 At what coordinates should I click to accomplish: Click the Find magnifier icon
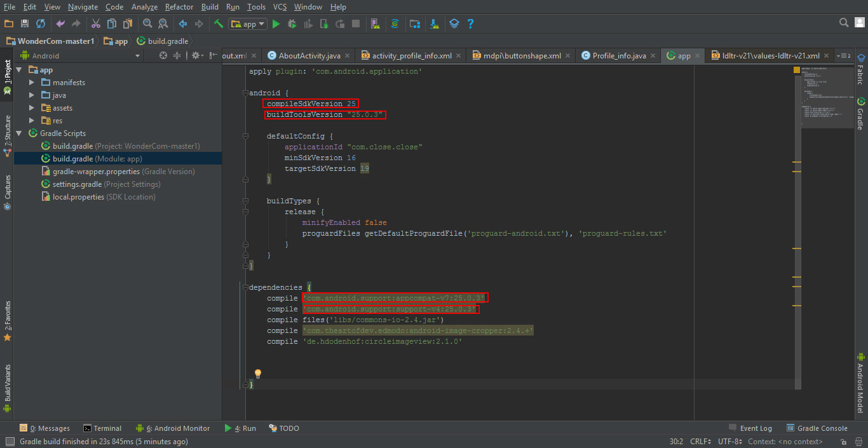click(x=147, y=24)
